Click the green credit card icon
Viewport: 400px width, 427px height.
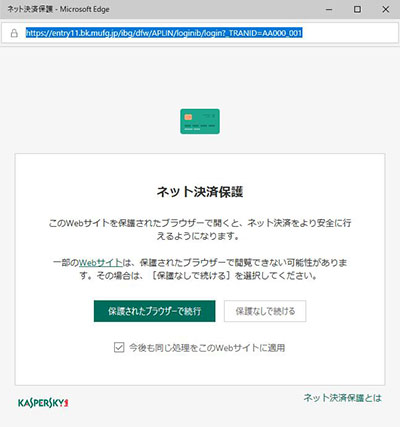click(x=200, y=121)
